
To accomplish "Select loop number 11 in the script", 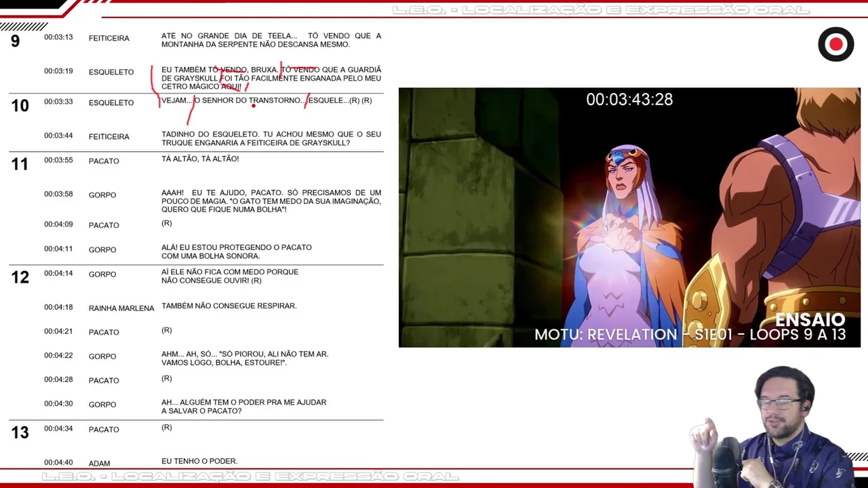I will (19, 164).
